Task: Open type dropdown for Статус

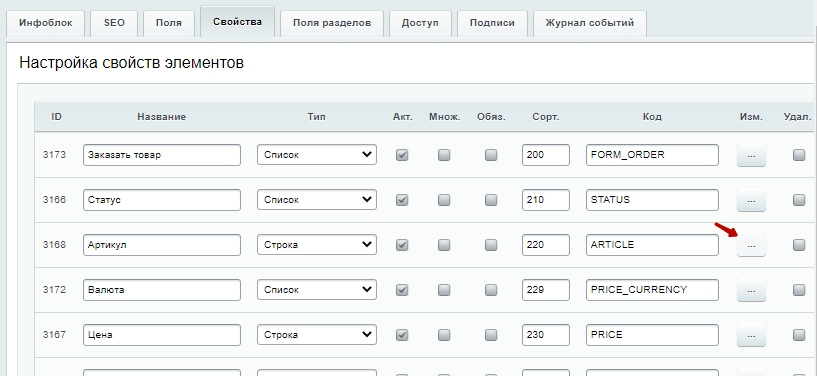Action: [317, 199]
